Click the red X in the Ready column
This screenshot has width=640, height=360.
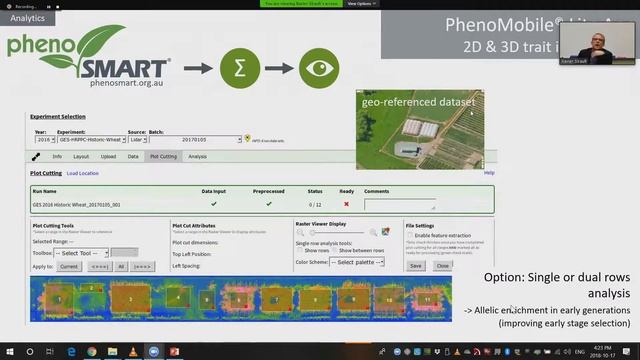coord(346,204)
